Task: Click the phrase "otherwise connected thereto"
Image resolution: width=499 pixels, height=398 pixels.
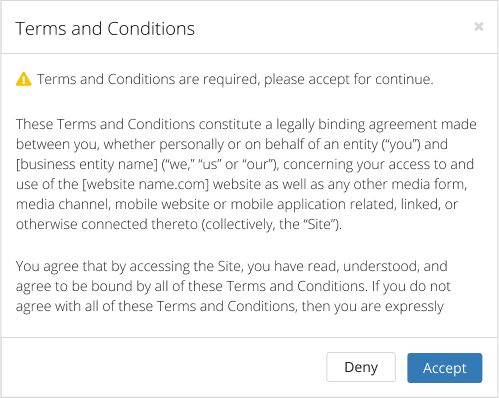Action: [x=107, y=224]
